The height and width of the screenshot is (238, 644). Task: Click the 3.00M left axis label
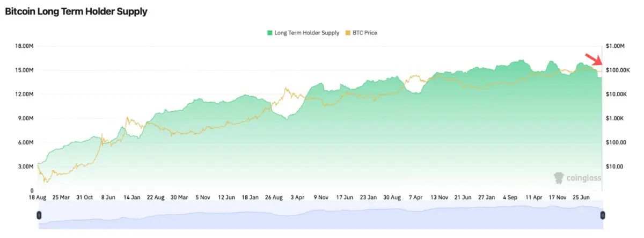pos(26,167)
